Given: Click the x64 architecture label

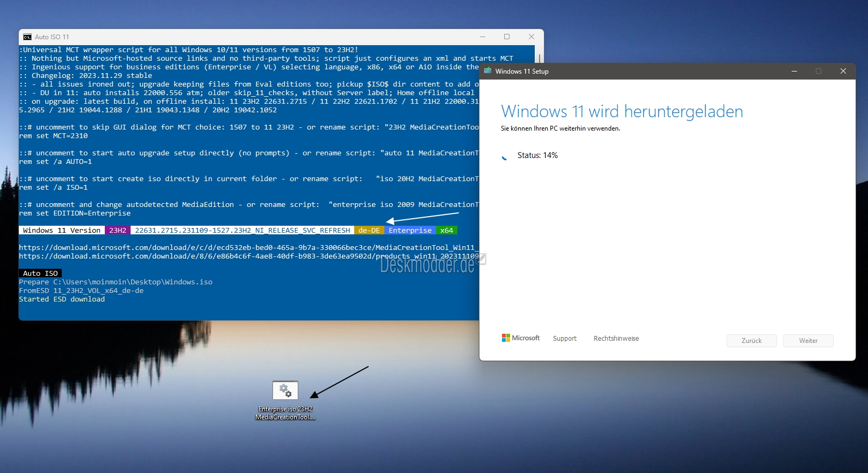Looking at the screenshot, I should (x=447, y=230).
